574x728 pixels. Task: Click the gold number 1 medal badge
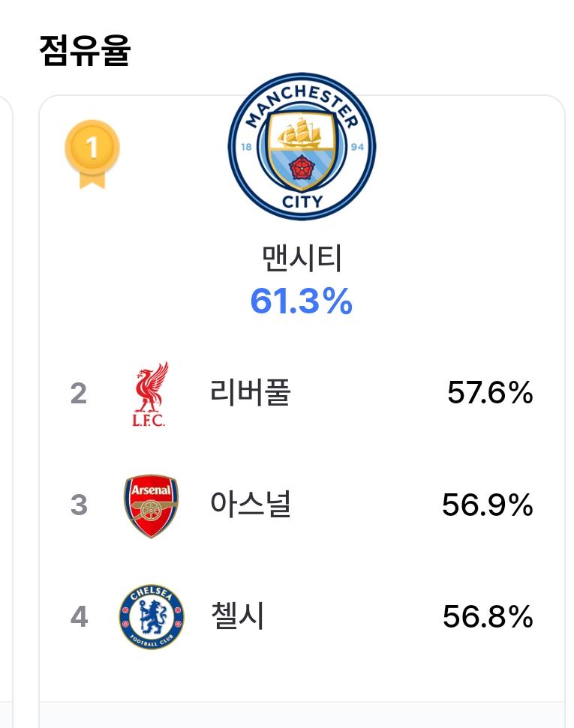[92, 148]
